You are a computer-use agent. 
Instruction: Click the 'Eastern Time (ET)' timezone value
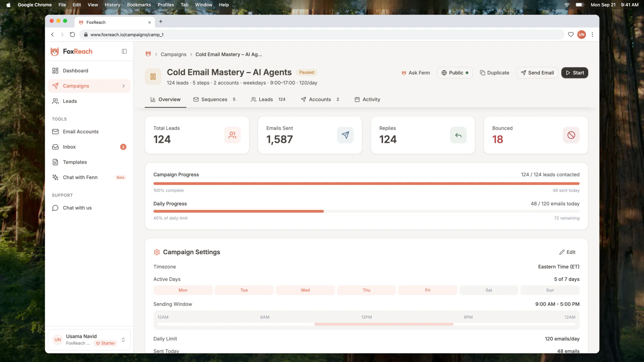(559, 267)
